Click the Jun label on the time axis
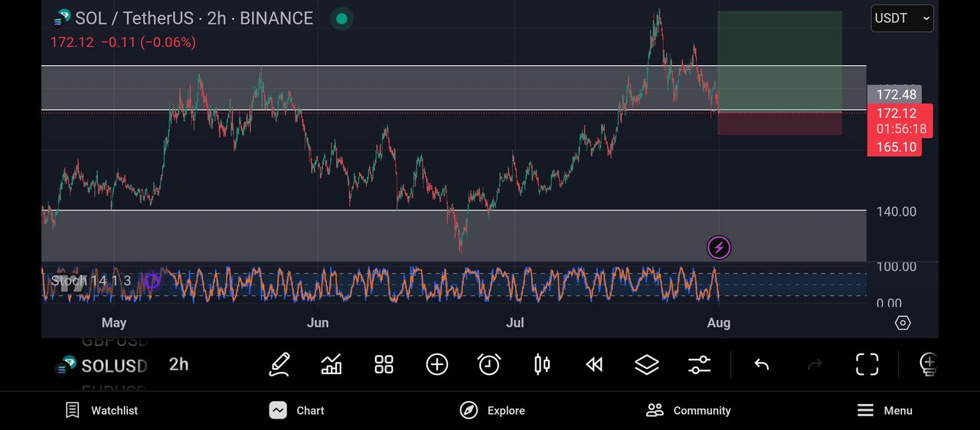 [318, 323]
